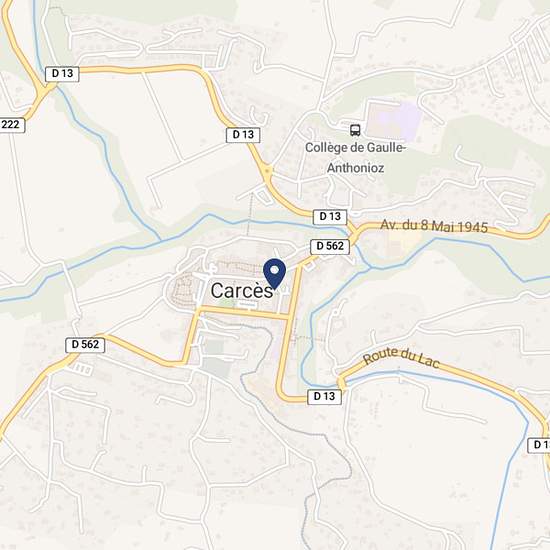Screen dimensions: 550x550
Task: Click the Carcès town name label
Action: pyautogui.click(x=242, y=291)
